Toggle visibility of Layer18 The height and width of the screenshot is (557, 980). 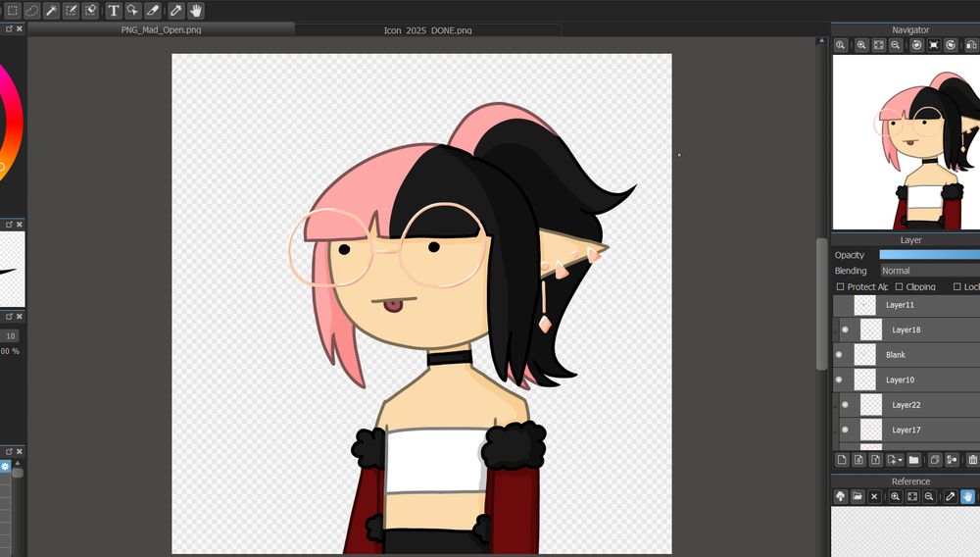pyautogui.click(x=845, y=329)
